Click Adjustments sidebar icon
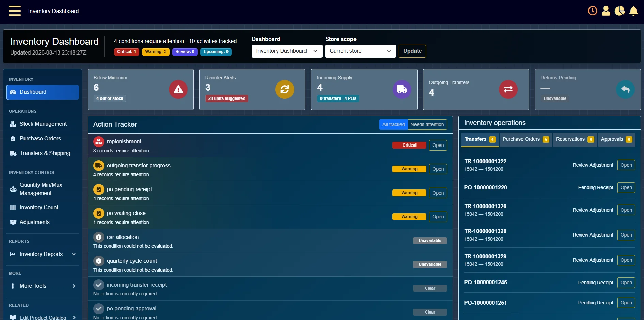The width and height of the screenshot is (644, 320). [13, 222]
